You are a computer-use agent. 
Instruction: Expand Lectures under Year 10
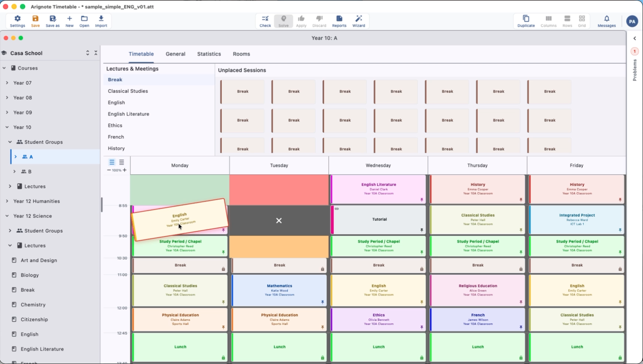[10, 186]
